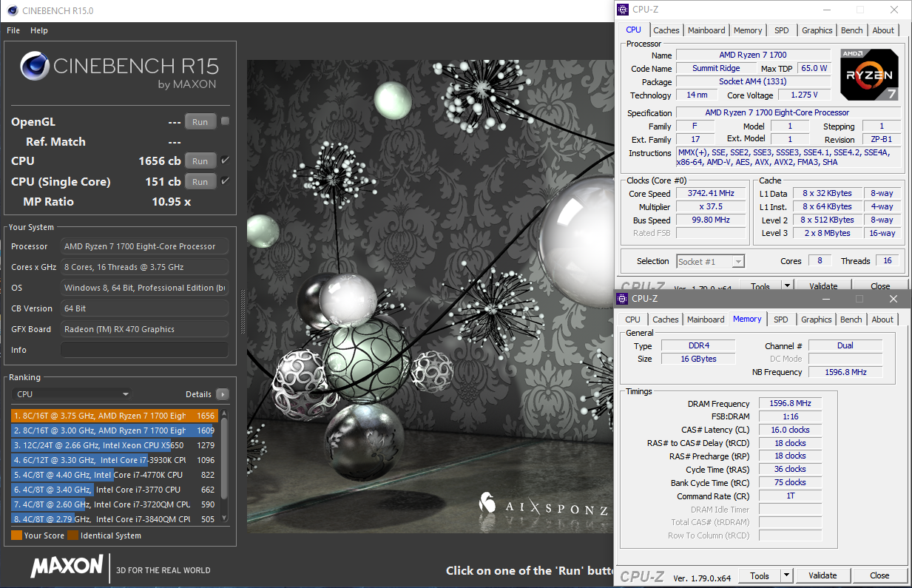The image size is (912, 588).
Task: Toggle the OpenGL test checkbox
Action: [226, 121]
